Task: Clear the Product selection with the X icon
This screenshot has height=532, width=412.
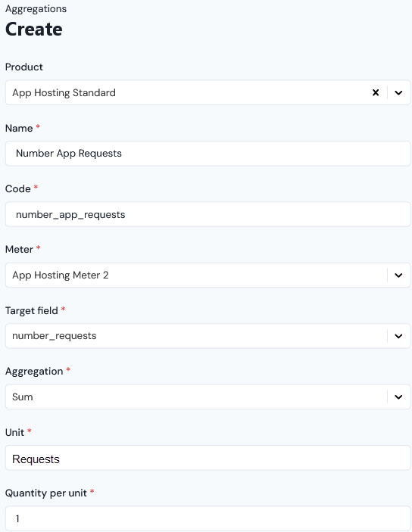Action: tap(376, 92)
